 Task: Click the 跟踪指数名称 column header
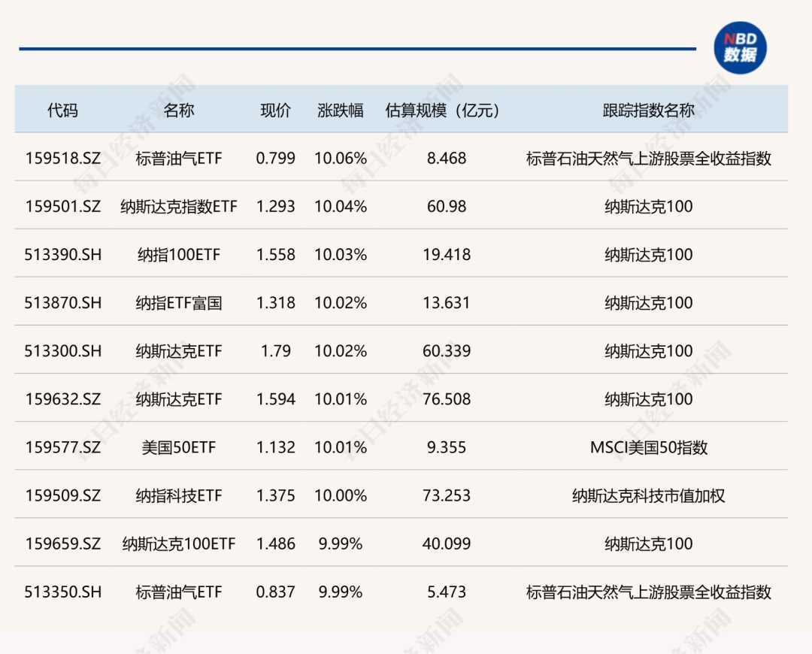coord(648,111)
